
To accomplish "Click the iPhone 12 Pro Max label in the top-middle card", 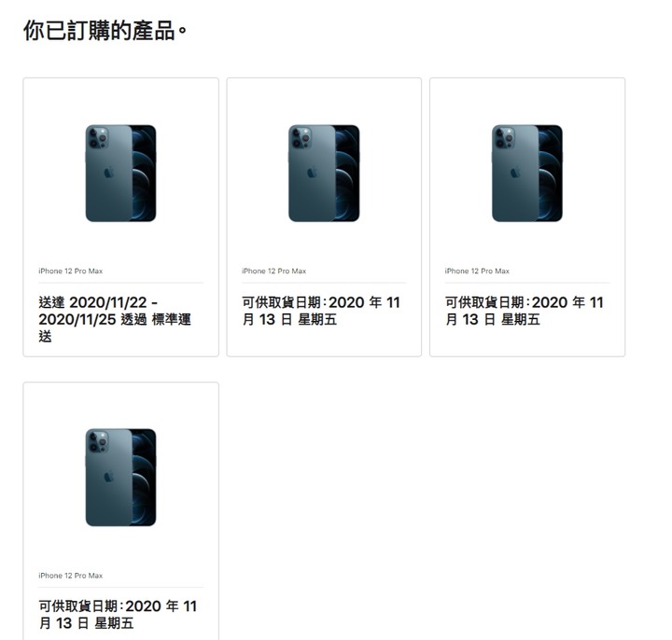I will (x=273, y=271).
